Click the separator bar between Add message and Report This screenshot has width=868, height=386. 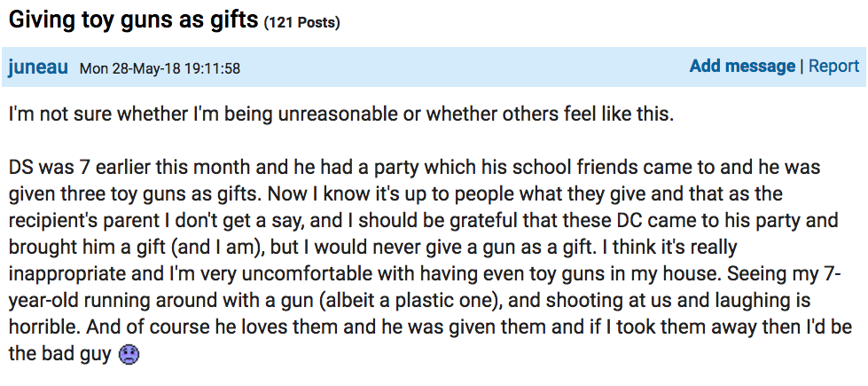(802, 67)
